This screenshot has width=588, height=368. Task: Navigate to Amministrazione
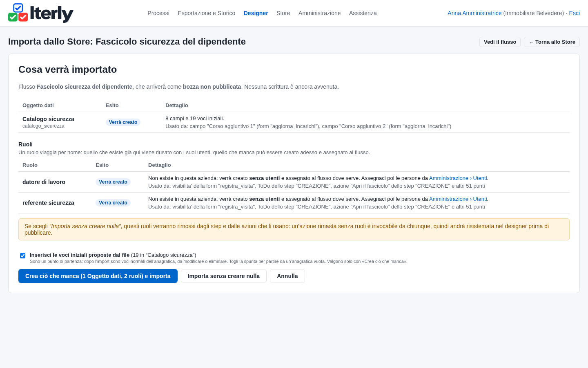(x=319, y=13)
